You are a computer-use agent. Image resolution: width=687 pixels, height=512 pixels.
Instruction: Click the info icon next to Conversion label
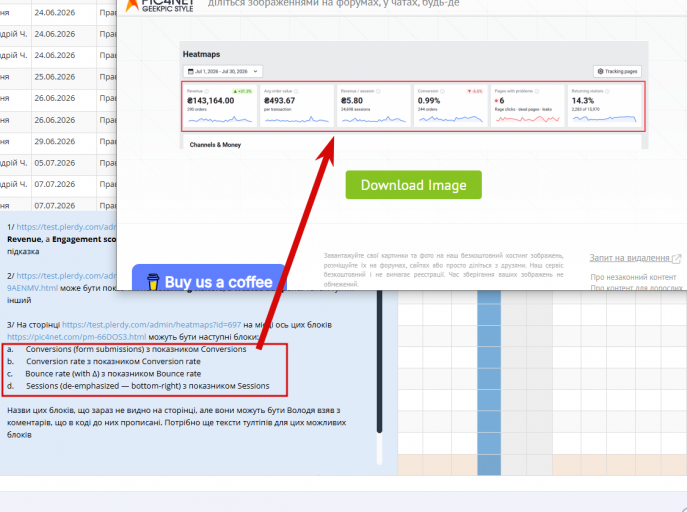(x=443, y=91)
